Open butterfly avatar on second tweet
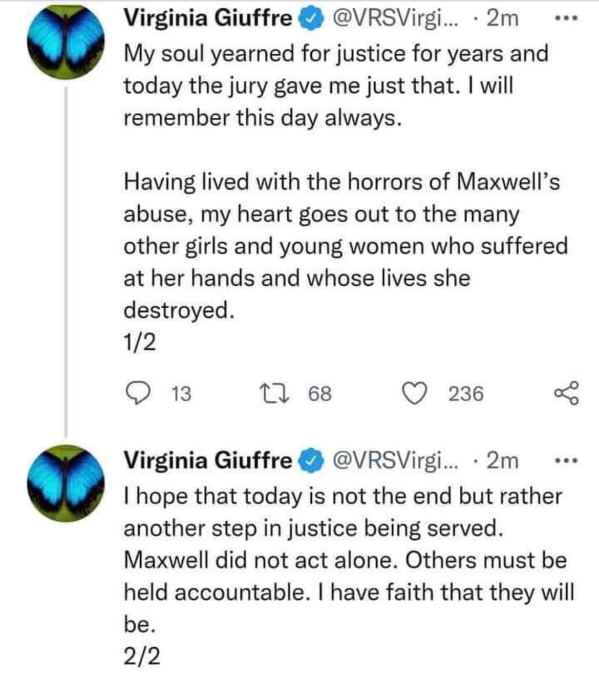Viewport: 599px width, 700px height. tap(66, 483)
